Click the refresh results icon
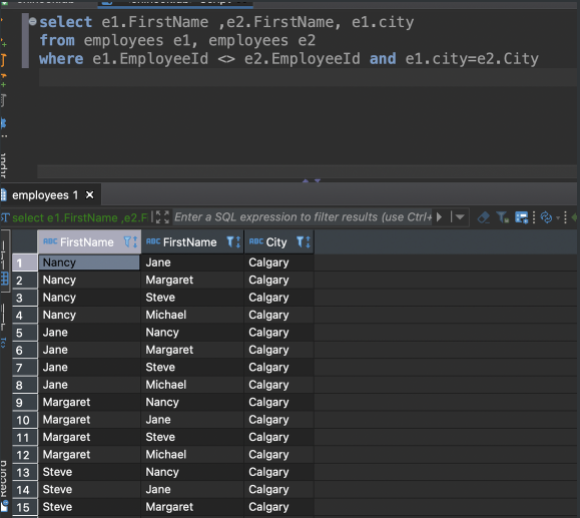 (x=546, y=218)
